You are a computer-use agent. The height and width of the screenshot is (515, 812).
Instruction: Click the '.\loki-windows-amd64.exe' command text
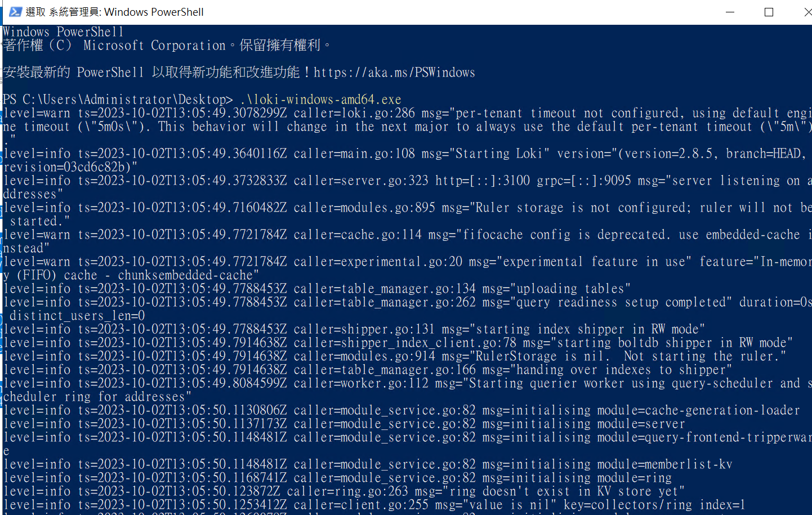(x=320, y=100)
